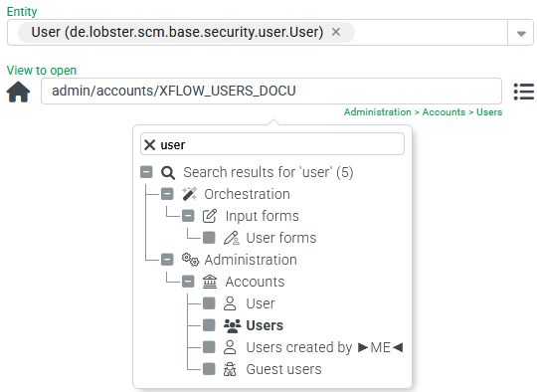
Task: Select the bold Users tree entry
Action: [265, 325]
